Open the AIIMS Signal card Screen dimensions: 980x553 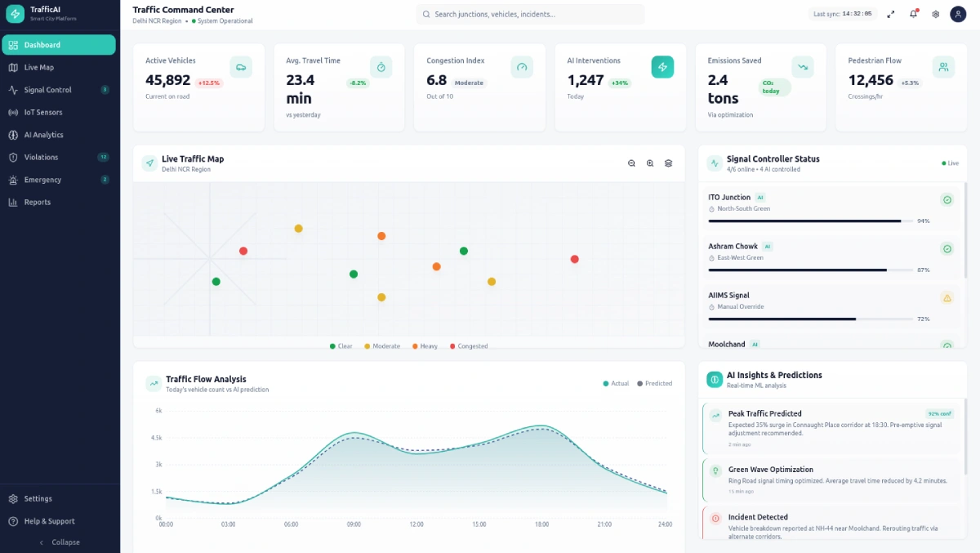831,306
